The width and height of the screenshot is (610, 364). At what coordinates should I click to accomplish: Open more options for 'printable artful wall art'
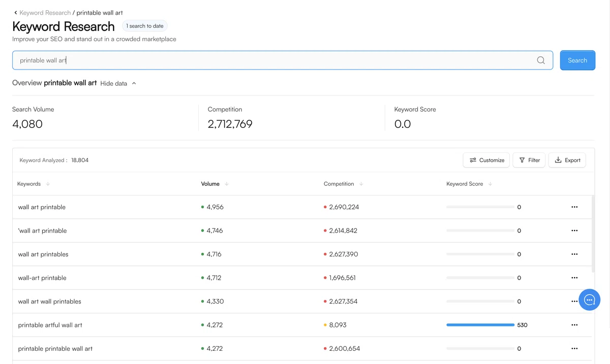[x=574, y=325]
